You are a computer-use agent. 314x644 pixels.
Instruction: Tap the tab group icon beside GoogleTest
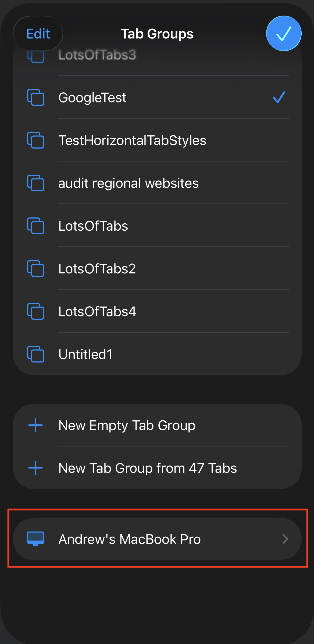[35, 97]
